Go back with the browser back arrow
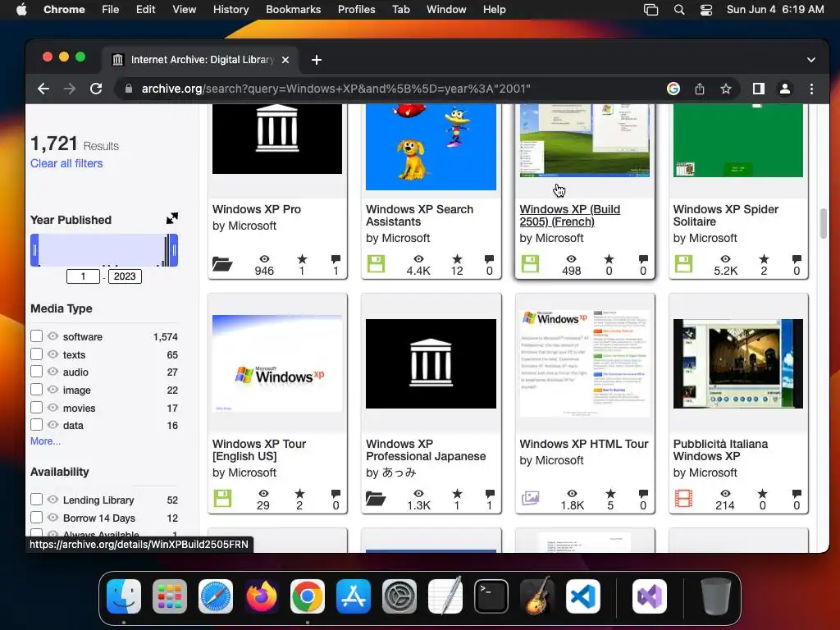840x630 pixels. click(x=43, y=89)
